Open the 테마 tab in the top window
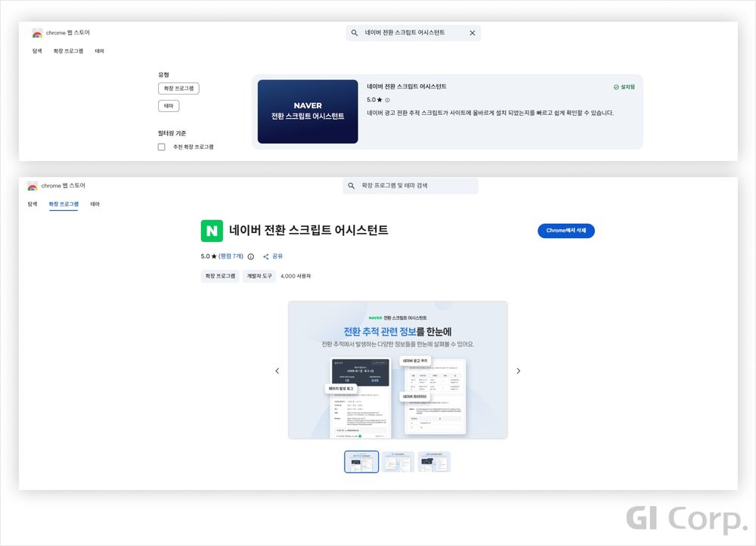 click(99, 51)
